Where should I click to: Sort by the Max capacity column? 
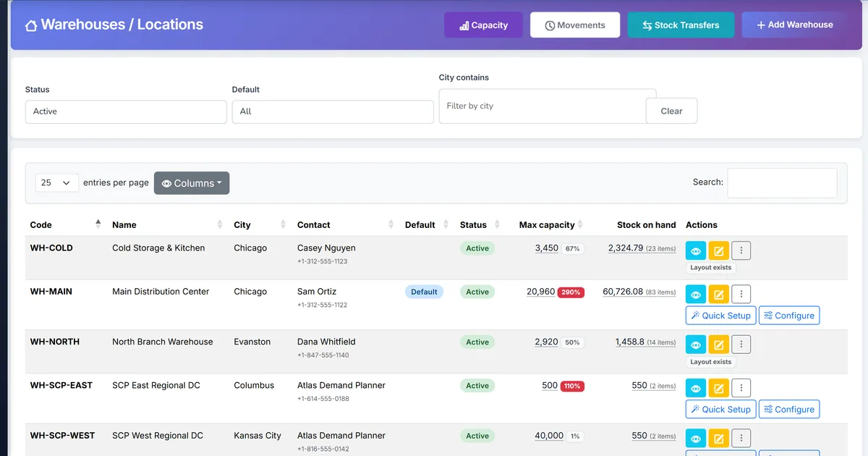coord(547,224)
